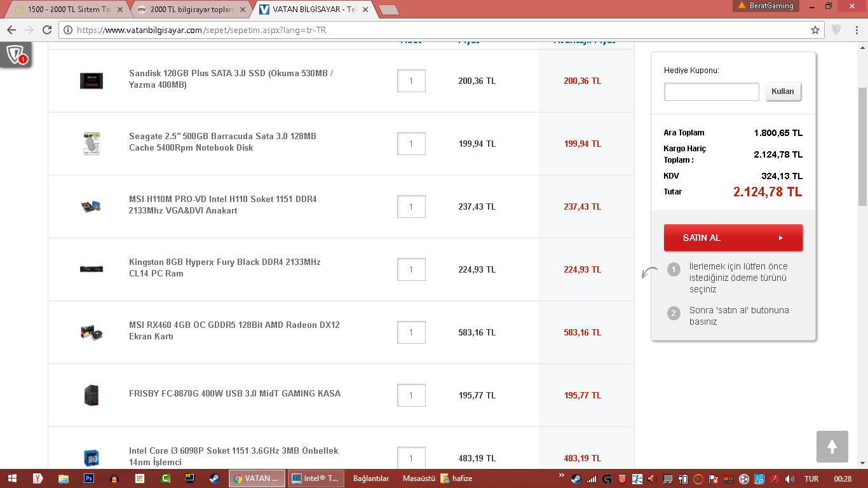Edit quantity for Sandisk 120GB SSD

(411, 81)
